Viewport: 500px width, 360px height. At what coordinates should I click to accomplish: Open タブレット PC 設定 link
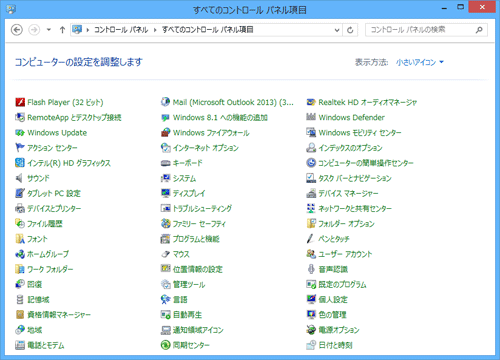click(x=54, y=193)
